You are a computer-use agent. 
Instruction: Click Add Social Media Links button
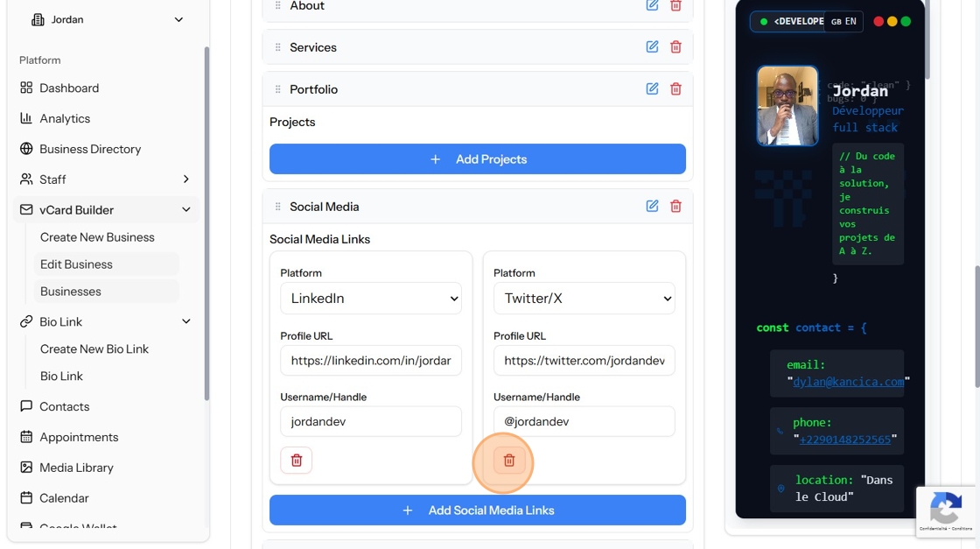478,510
